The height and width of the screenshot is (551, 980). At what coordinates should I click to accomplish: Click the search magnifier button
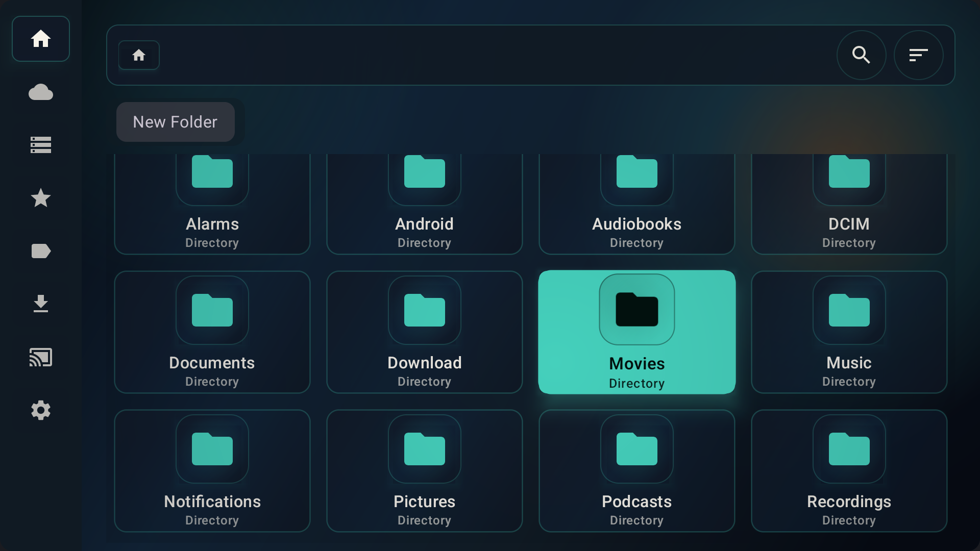click(x=862, y=55)
